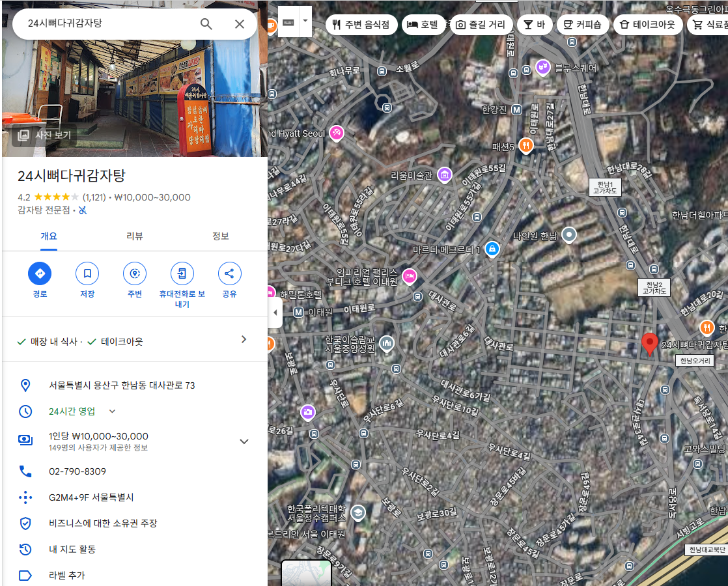Screen dimensions: 728x586
Task: Expand the 24시간 영업 hours dropdown
Action: tap(112, 411)
